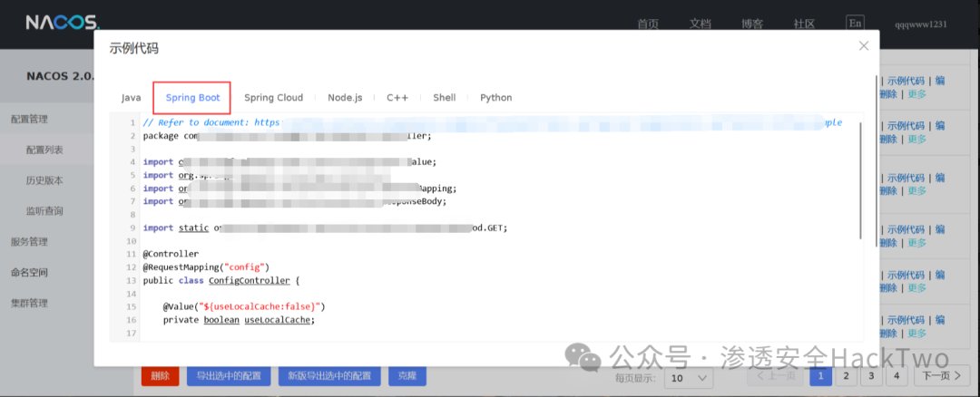
Task: Select page 3 in pagination
Action: pos(870,376)
